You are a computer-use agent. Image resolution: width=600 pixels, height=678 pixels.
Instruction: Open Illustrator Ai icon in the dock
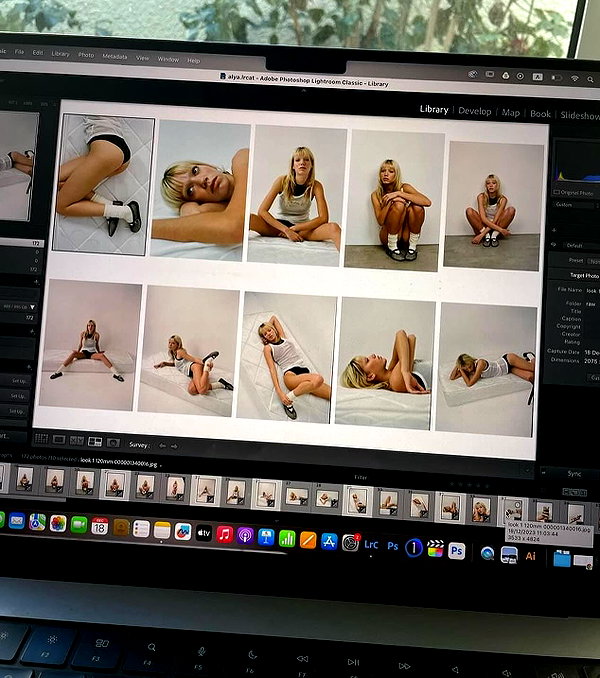click(530, 556)
